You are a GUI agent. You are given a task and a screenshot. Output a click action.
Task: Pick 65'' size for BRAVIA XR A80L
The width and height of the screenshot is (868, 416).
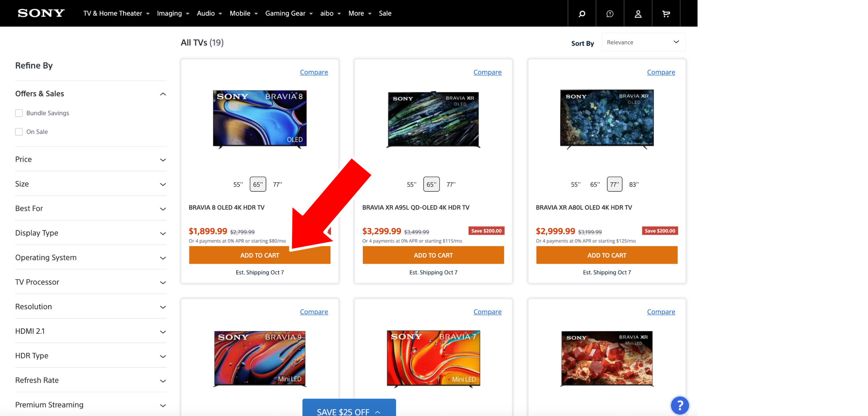coord(595,184)
